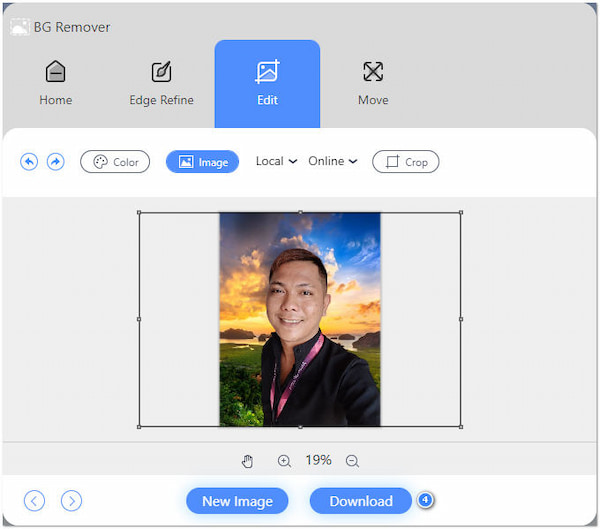Switch to the Move tab
This screenshot has height=529, width=600.
point(373,83)
